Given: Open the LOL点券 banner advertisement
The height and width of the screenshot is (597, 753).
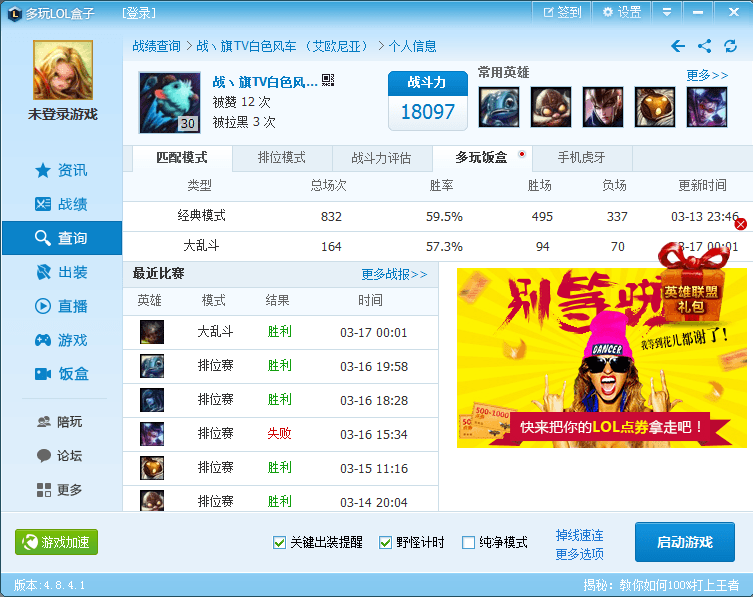Looking at the screenshot, I should click(x=601, y=358).
